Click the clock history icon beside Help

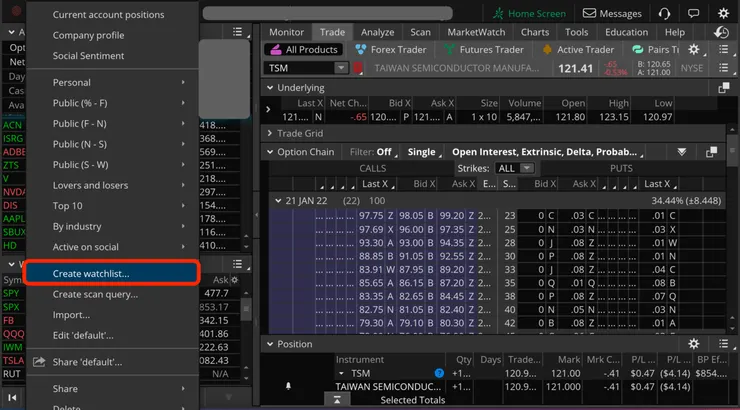(x=721, y=32)
